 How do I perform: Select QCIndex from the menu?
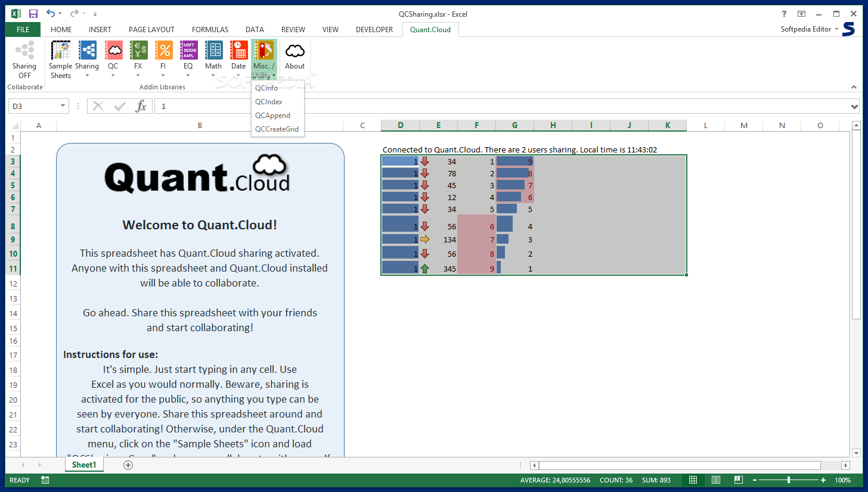[x=278, y=102]
